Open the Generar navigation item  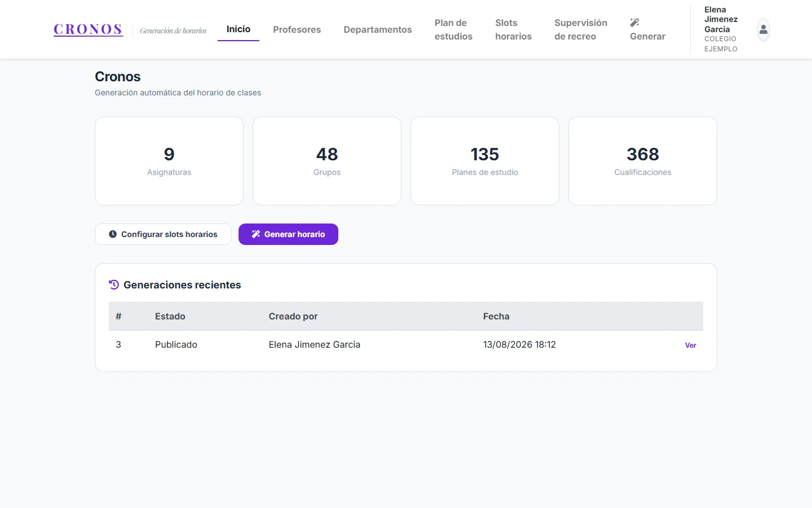point(647,29)
